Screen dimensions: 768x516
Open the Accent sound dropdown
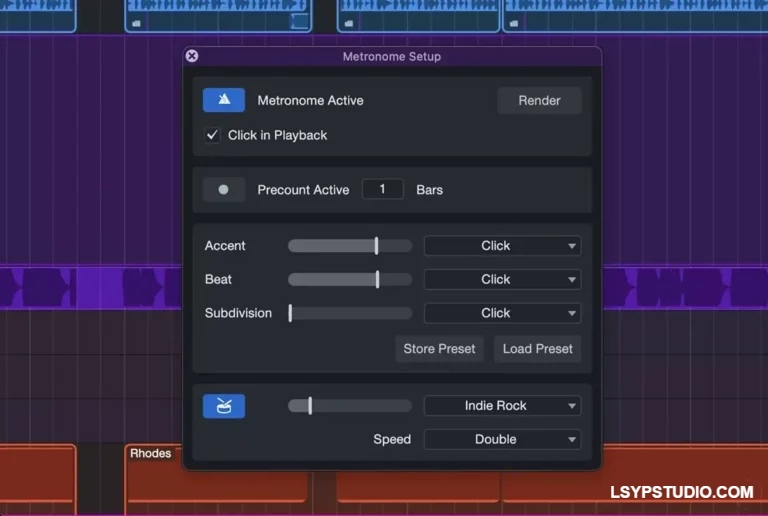(x=503, y=246)
